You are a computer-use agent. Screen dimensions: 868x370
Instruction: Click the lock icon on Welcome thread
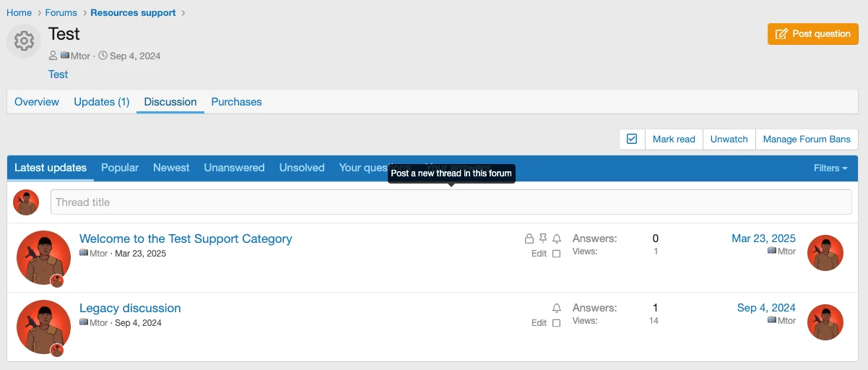[x=529, y=238]
